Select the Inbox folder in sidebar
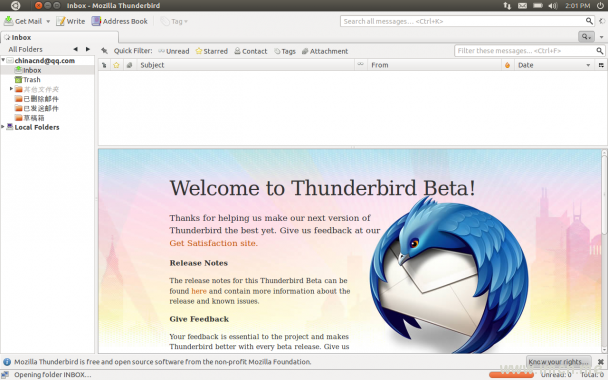608x380 pixels. [x=32, y=70]
